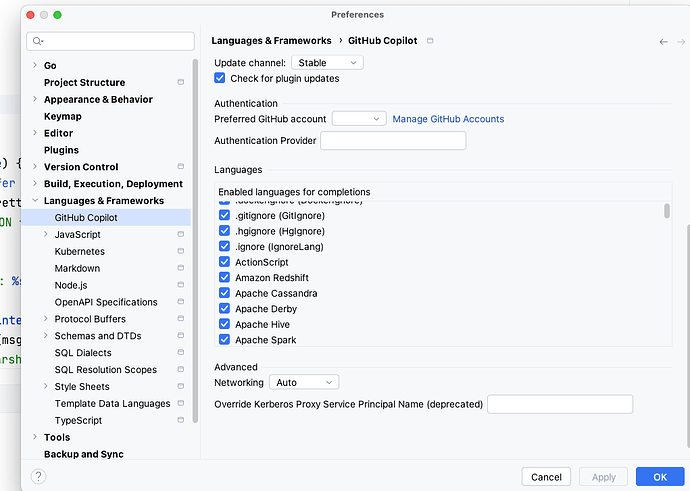
Task: Expand the Style Sheets subnode
Action: pos(45,386)
